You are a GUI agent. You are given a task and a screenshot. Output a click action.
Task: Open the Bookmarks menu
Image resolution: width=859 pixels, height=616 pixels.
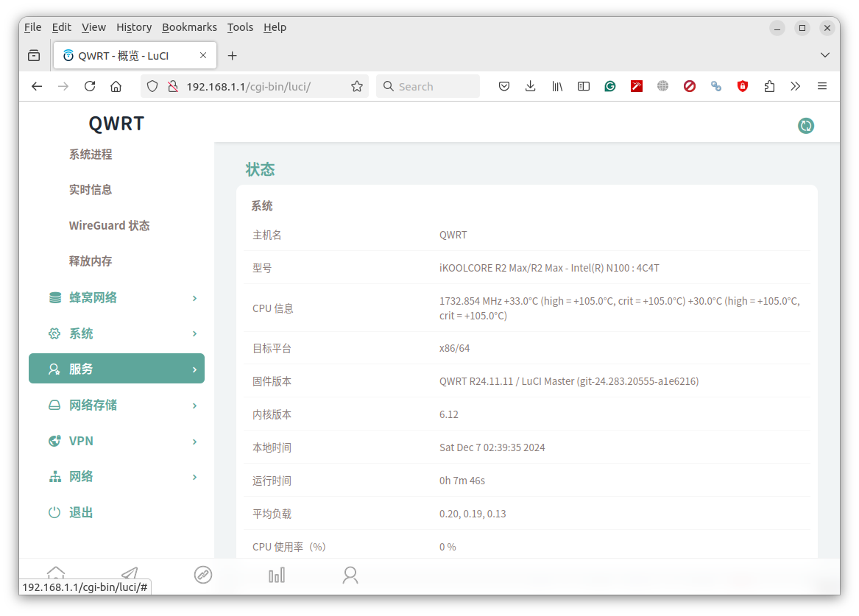[190, 27]
